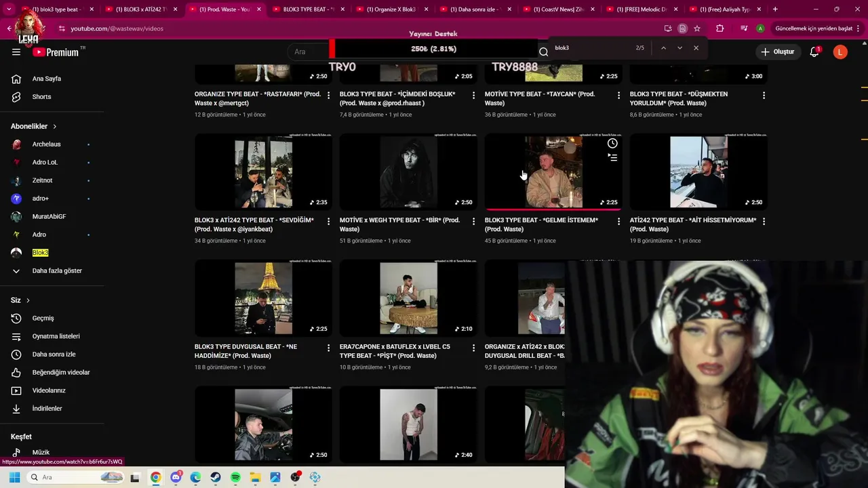Add GELME İSTEMEM video to queue
This screenshot has width=868, height=488.
612,158
